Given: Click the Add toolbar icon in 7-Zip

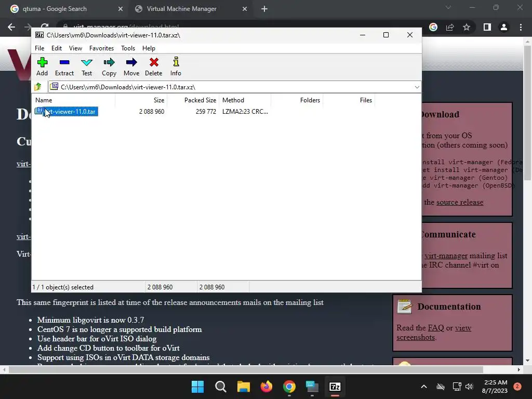Looking at the screenshot, I should [x=42, y=66].
